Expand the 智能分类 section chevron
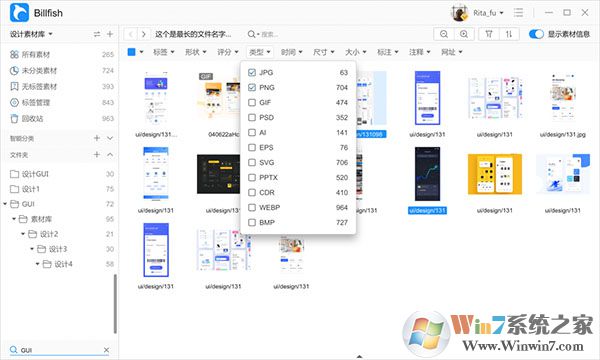600x360 pixels. coord(110,138)
